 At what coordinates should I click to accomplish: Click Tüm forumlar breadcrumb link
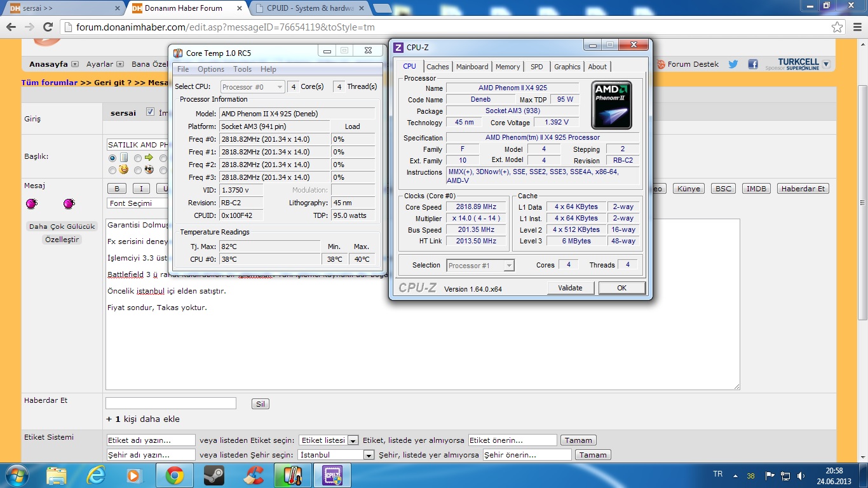[x=50, y=83]
